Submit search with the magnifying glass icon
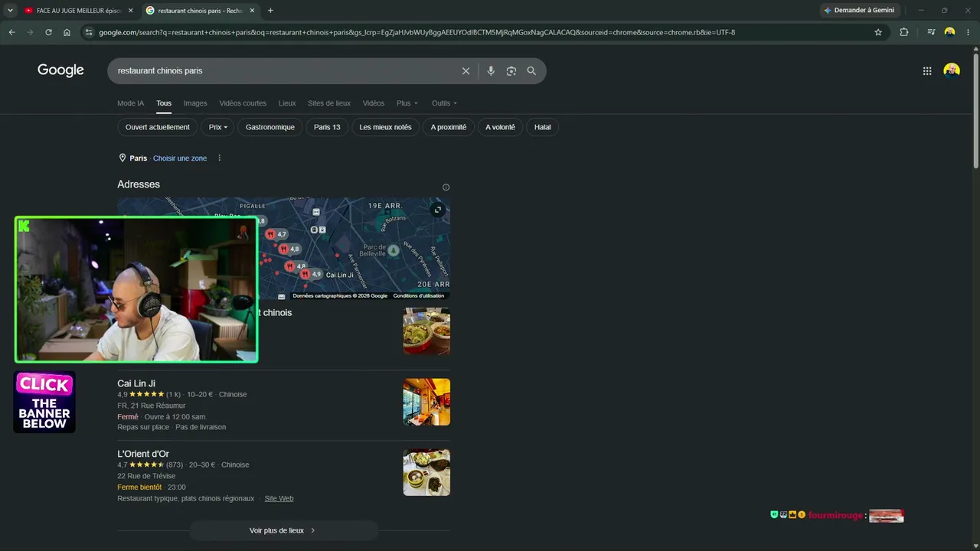This screenshot has height=551, width=980. pos(531,71)
